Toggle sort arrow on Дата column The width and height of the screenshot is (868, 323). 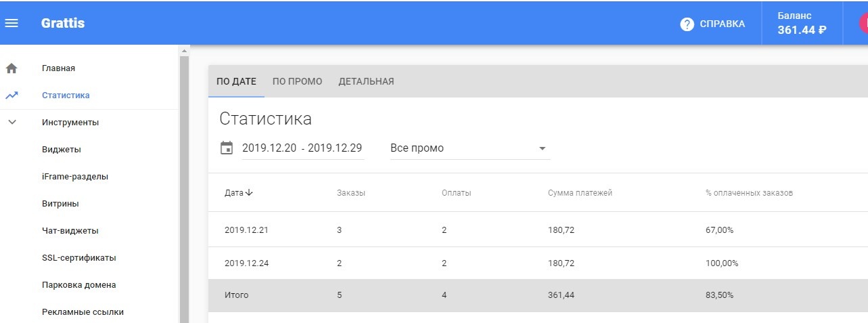point(249,193)
